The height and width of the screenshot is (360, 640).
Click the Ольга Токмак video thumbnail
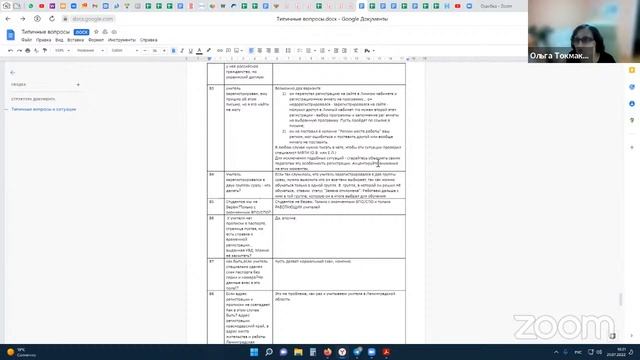coord(584,31)
